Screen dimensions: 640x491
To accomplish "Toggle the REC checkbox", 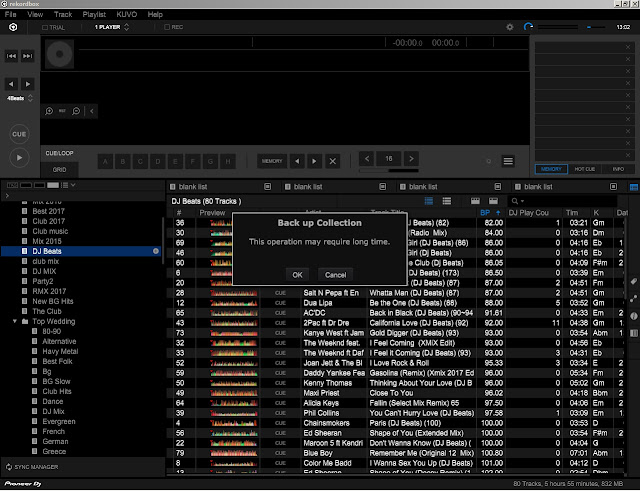I will (x=167, y=27).
